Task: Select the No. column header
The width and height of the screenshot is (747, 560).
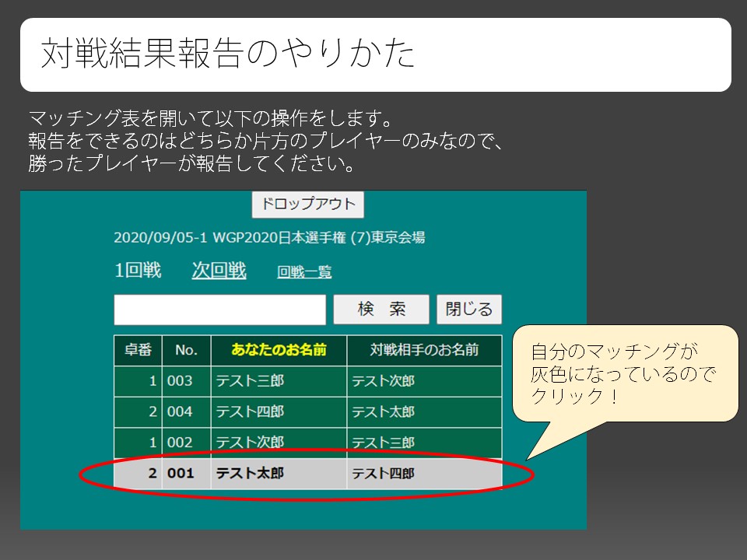Action: pyautogui.click(x=186, y=350)
